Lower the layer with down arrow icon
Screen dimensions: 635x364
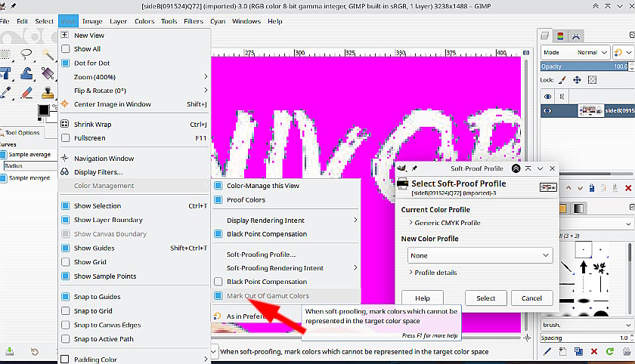581,188
